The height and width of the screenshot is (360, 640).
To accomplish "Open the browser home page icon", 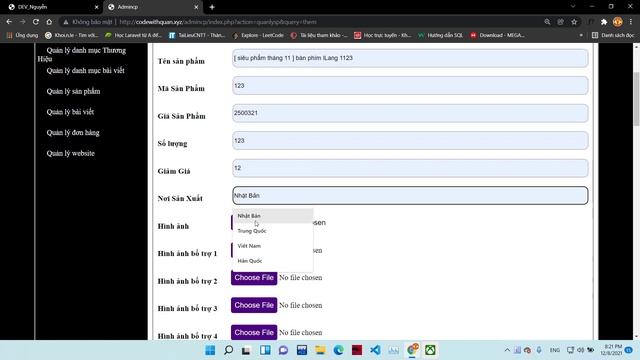I will 49,22.
